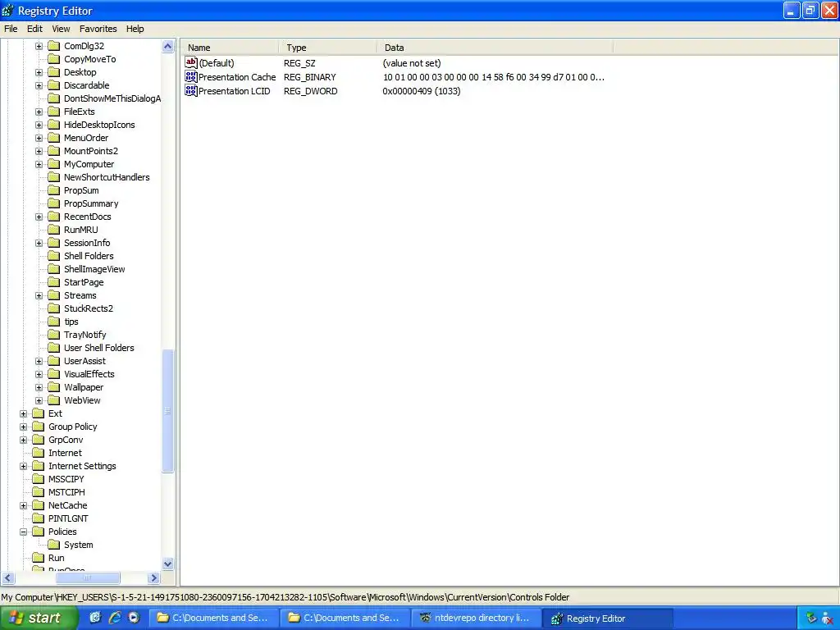The width and height of the screenshot is (840, 630).
Task: Click the MenuOrder folder icon
Action: [x=53, y=138]
